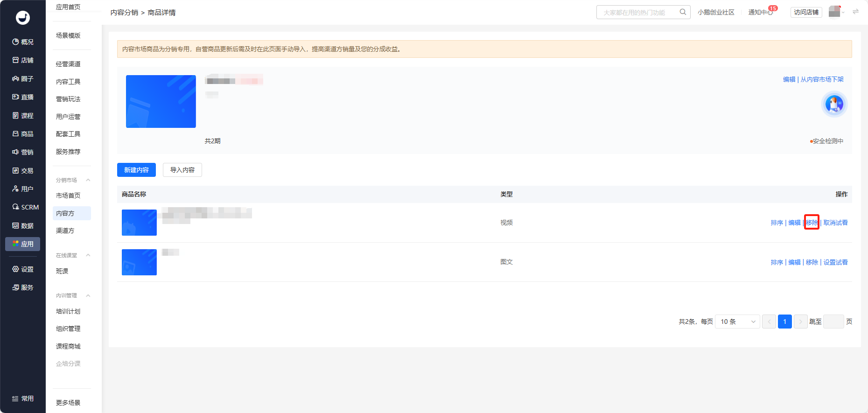Go to 店铺 in the main sidebar
The image size is (868, 413).
tap(23, 60)
